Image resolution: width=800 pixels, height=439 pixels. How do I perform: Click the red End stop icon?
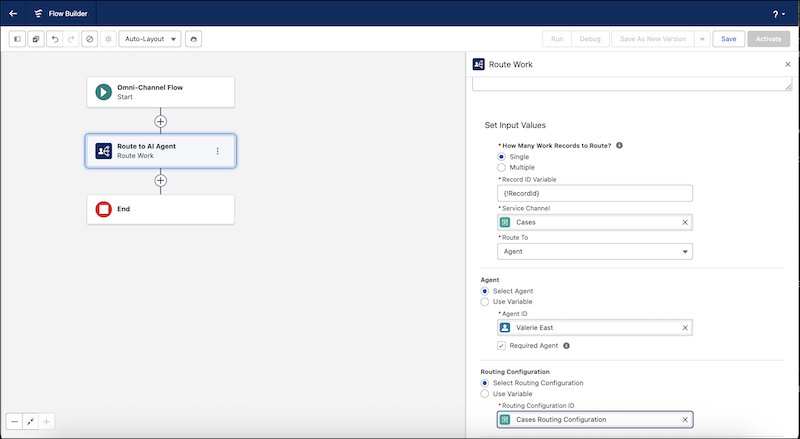pos(104,209)
